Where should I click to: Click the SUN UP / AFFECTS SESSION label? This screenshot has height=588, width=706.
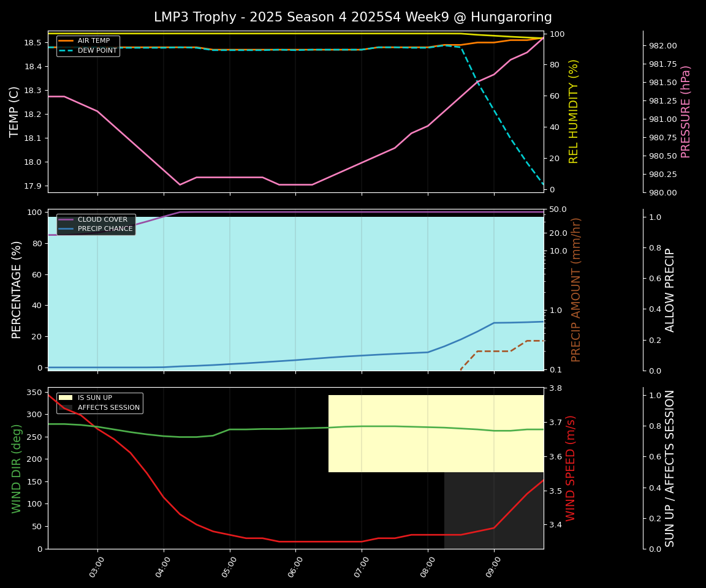[x=670, y=468]
